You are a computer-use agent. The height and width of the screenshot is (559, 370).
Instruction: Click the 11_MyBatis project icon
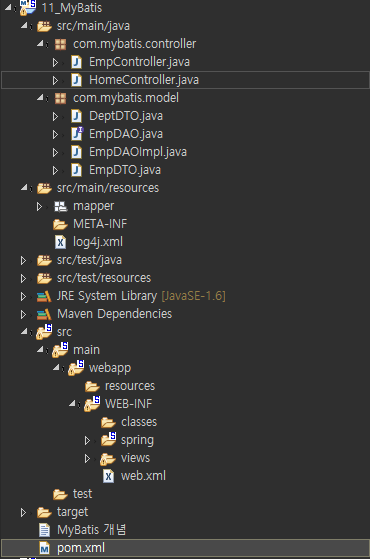click(28, 7)
